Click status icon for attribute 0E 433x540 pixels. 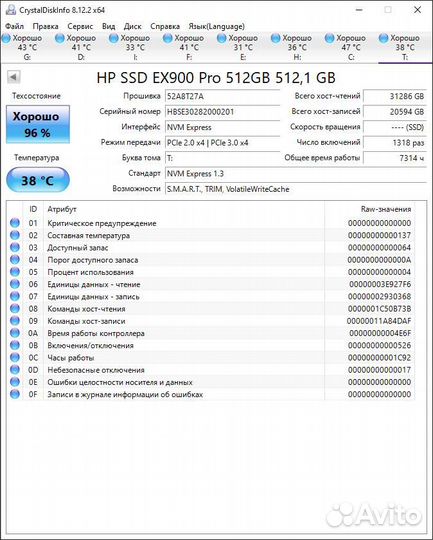click(x=15, y=382)
